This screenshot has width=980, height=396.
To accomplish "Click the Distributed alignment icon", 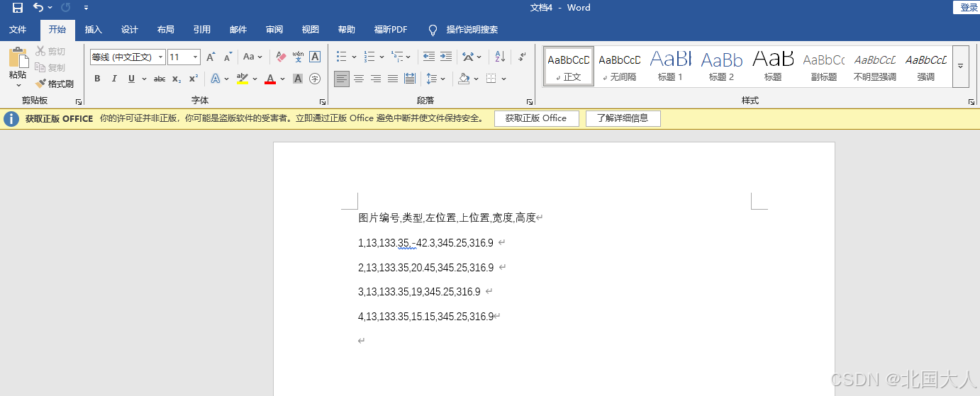I will tap(410, 79).
